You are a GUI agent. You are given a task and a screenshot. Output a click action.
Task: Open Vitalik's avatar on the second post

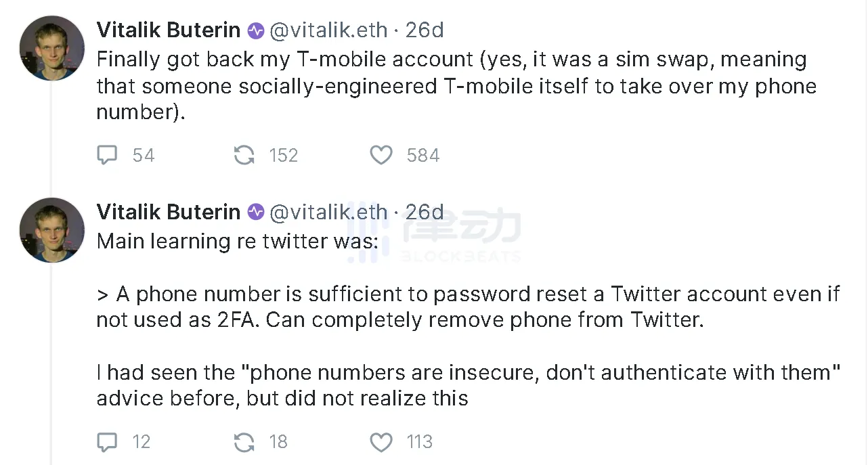click(x=51, y=230)
